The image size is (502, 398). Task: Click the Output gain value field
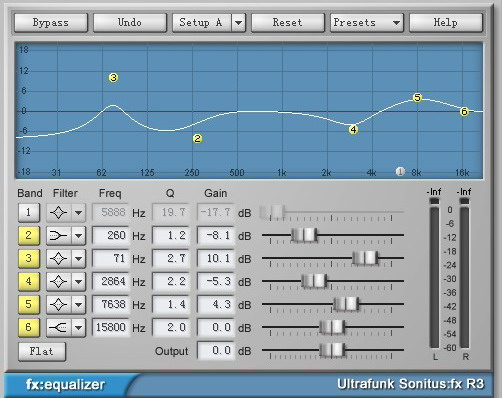pyautogui.click(x=216, y=351)
